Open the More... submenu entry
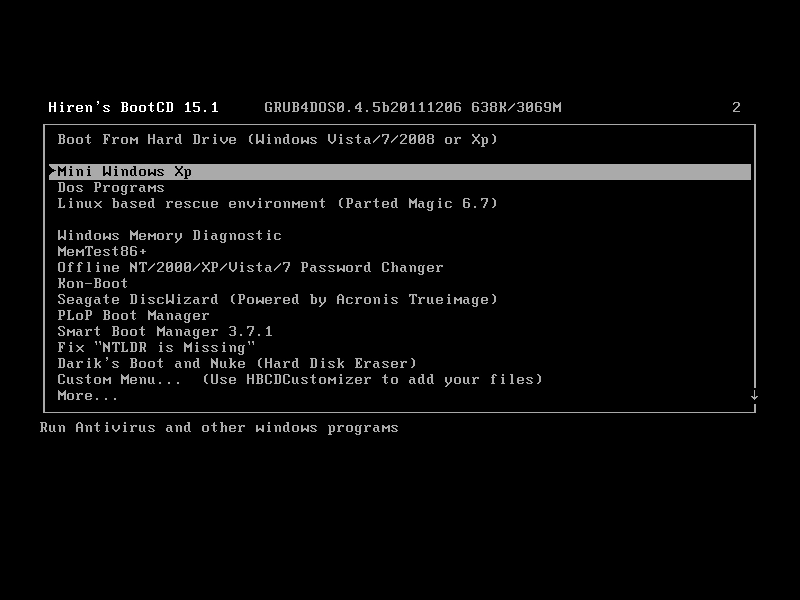Viewport: 800px width, 600px height. (88, 395)
